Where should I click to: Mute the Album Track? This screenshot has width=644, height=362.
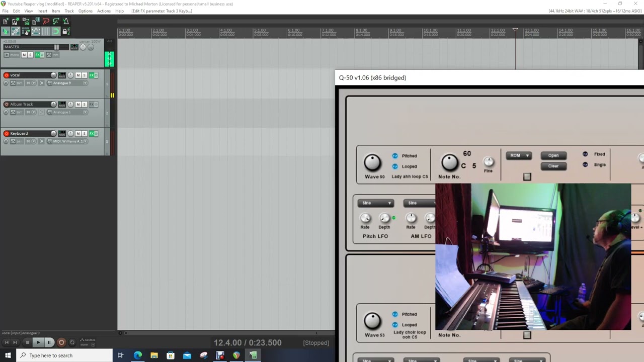point(78,105)
